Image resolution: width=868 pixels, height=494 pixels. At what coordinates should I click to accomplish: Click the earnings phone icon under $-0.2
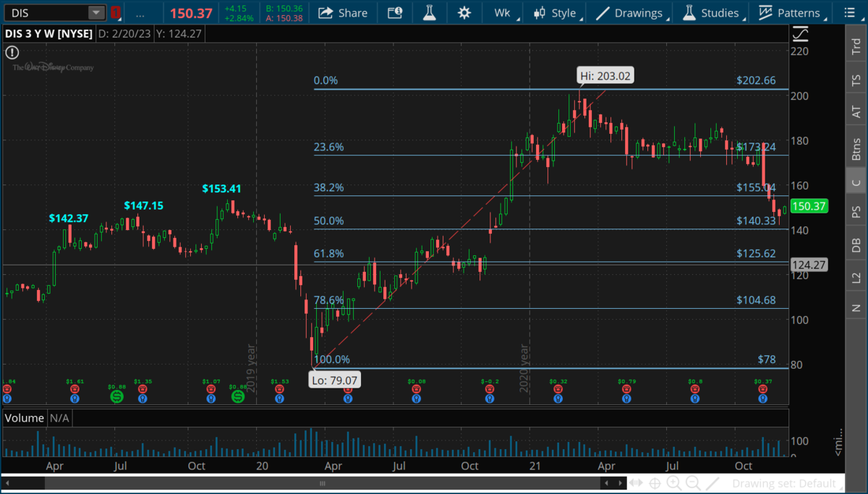[x=490, y=389]
